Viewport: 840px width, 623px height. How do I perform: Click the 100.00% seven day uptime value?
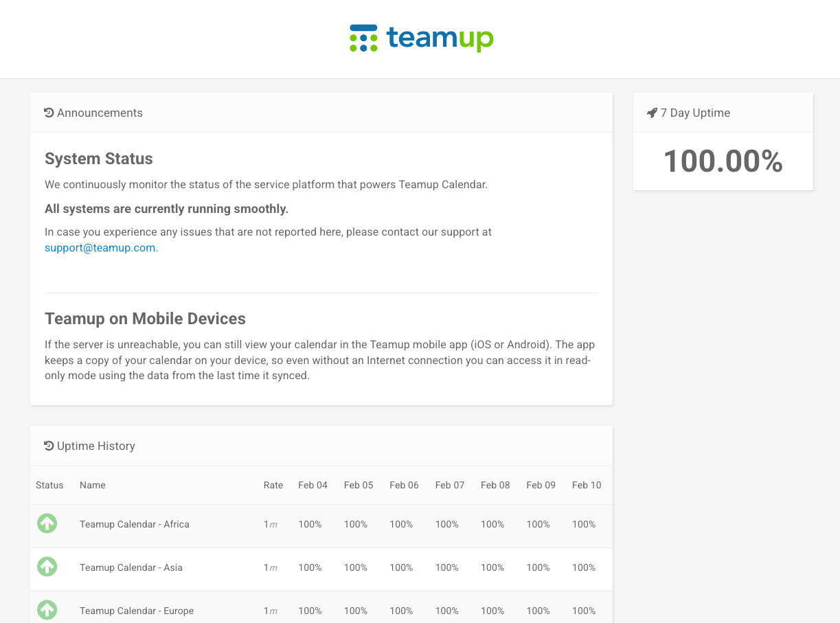tap(723, 161)
